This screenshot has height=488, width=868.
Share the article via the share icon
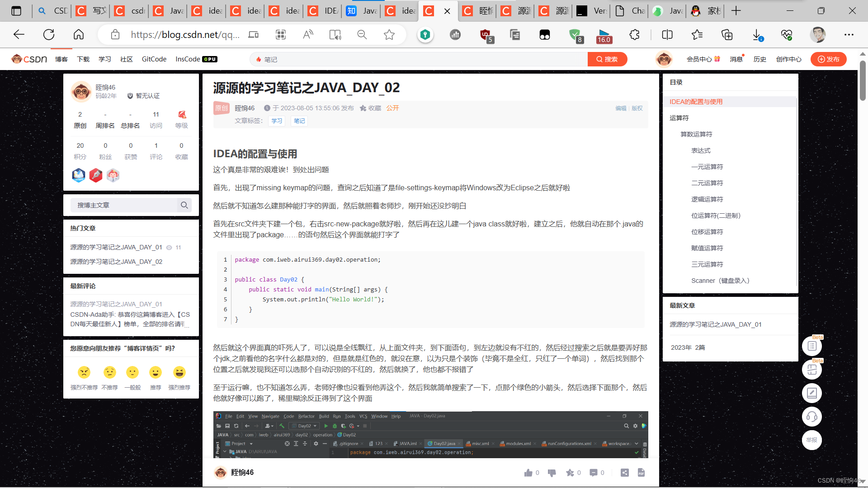click(x=625, y=473)
